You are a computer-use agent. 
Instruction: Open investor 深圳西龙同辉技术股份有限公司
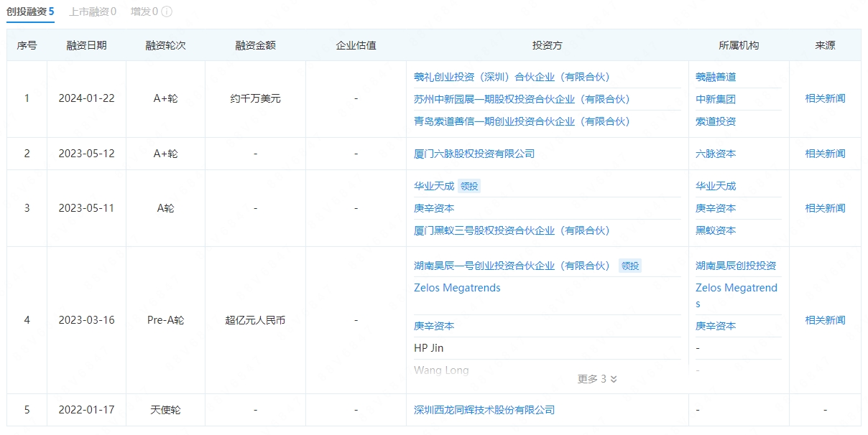click(x=484, y=410)
